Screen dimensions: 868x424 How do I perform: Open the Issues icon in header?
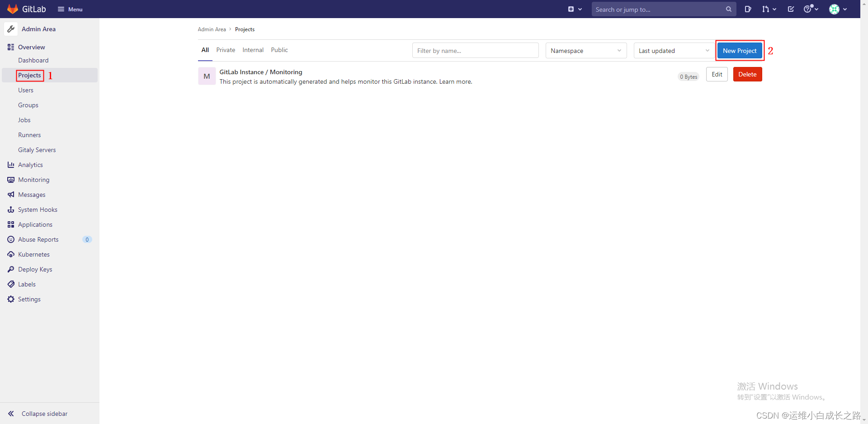click(x=748, y=9)
